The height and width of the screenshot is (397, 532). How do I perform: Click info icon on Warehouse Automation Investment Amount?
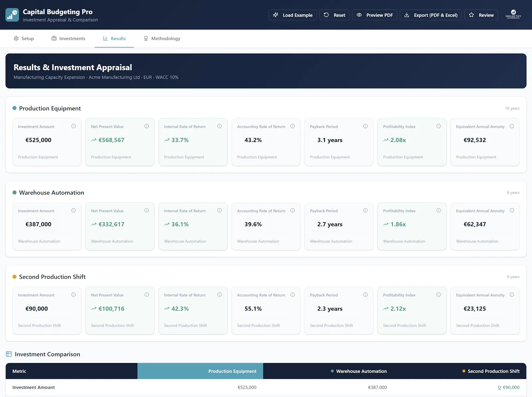(73, 210)
